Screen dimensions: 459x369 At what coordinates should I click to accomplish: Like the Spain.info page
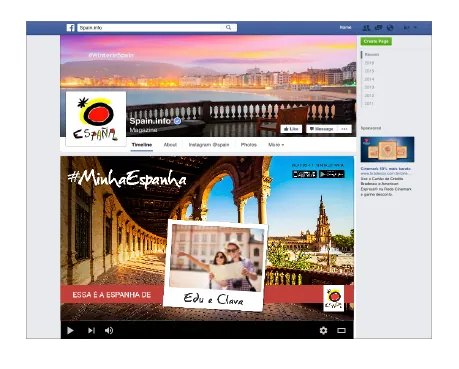point(291,129)
